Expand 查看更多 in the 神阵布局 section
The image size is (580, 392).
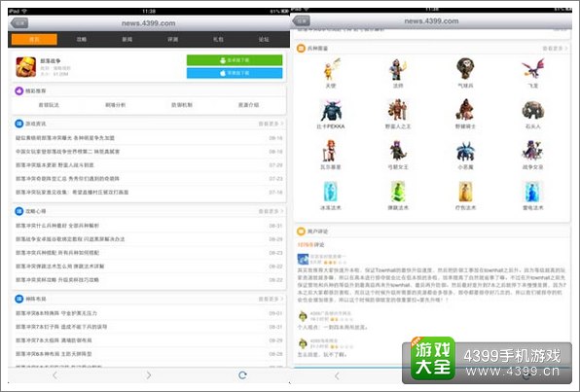pos(271,299)
